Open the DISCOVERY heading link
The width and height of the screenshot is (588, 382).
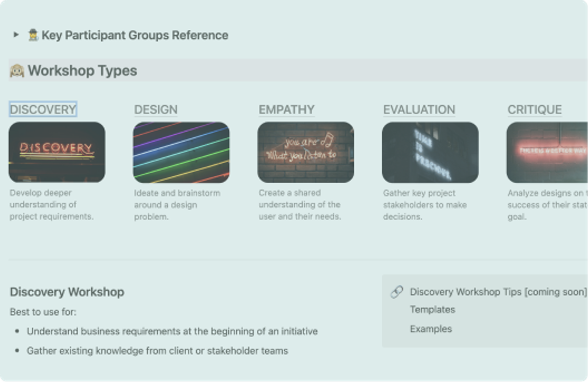coord(43,109)
